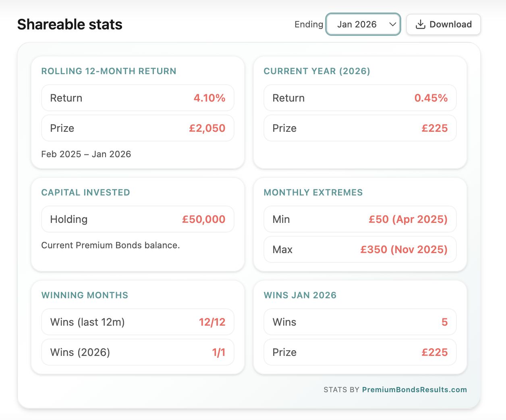Viewport: 506px width, 420px height.
Task: Click the Min £50 (Apr 2025) row
Action: pyautogui.click(x=360, y=219)
